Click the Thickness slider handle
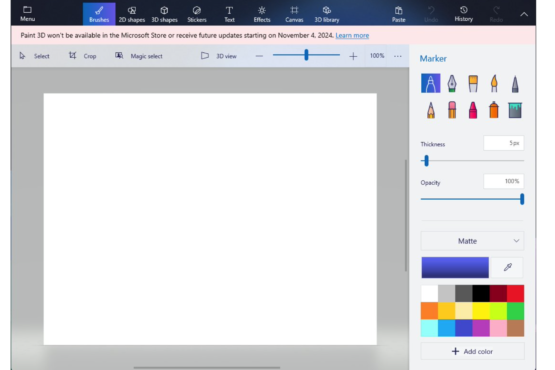Viewport: 555px width, 370px height. tap(426, 161)
